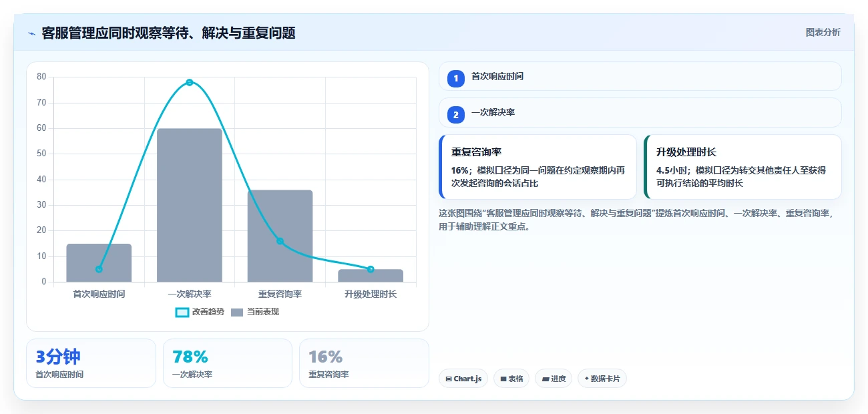This screenshot has height=414, width=868.
Task: Click the 进度 tag chip
Action: pyautogui.click(x=554, y=379)
